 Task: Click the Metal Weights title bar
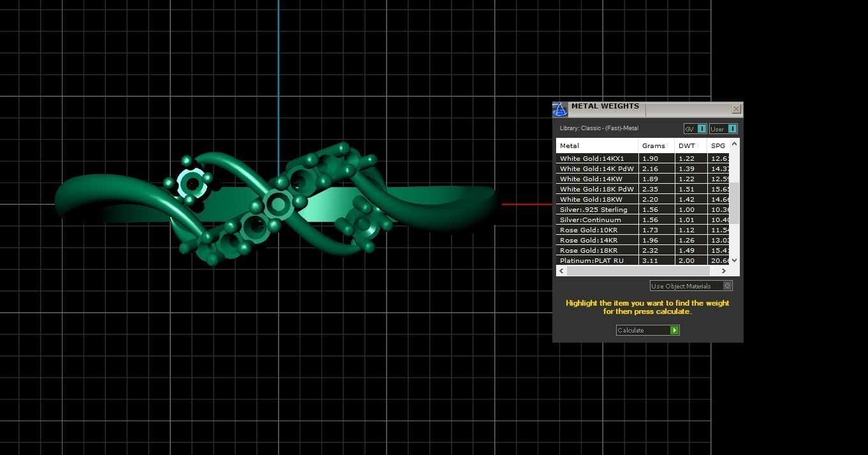(649, 109)
